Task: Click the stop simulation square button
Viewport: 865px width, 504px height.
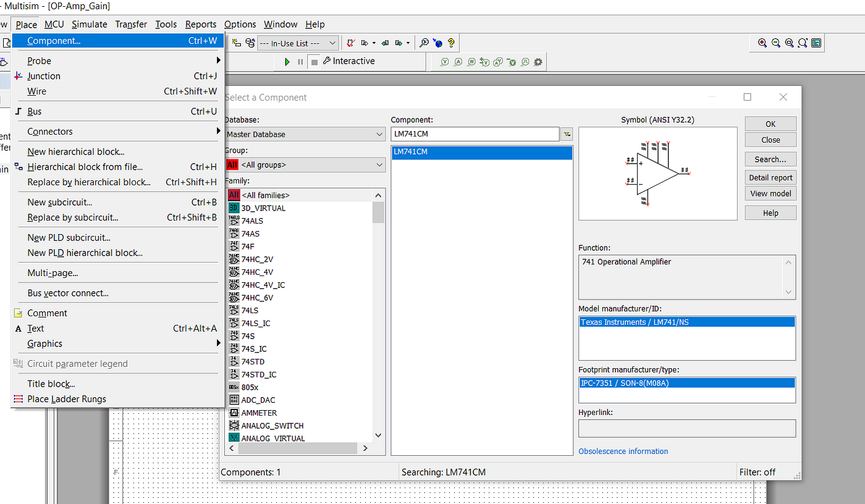Action: [x=314, y=61]
